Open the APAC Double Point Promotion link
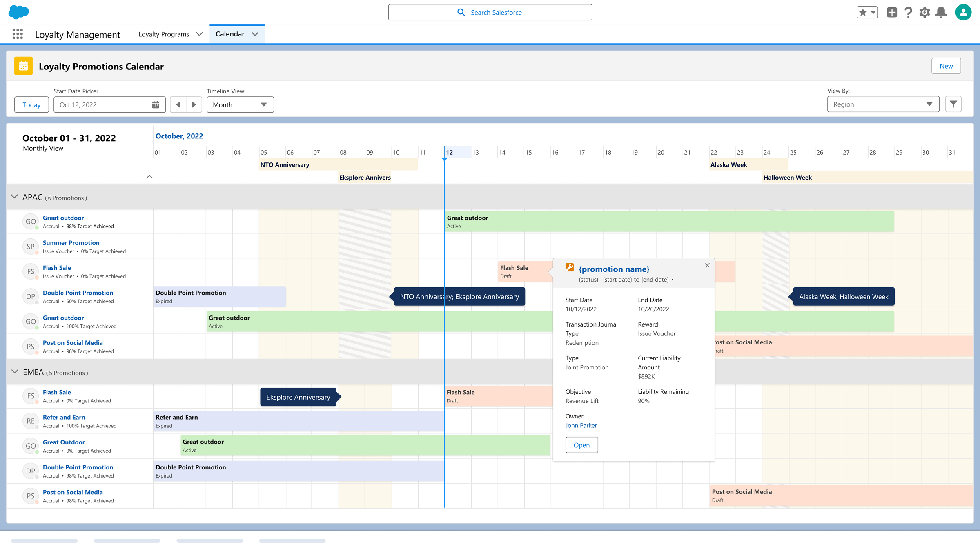980x551 pixels. (x=78, y=292)
